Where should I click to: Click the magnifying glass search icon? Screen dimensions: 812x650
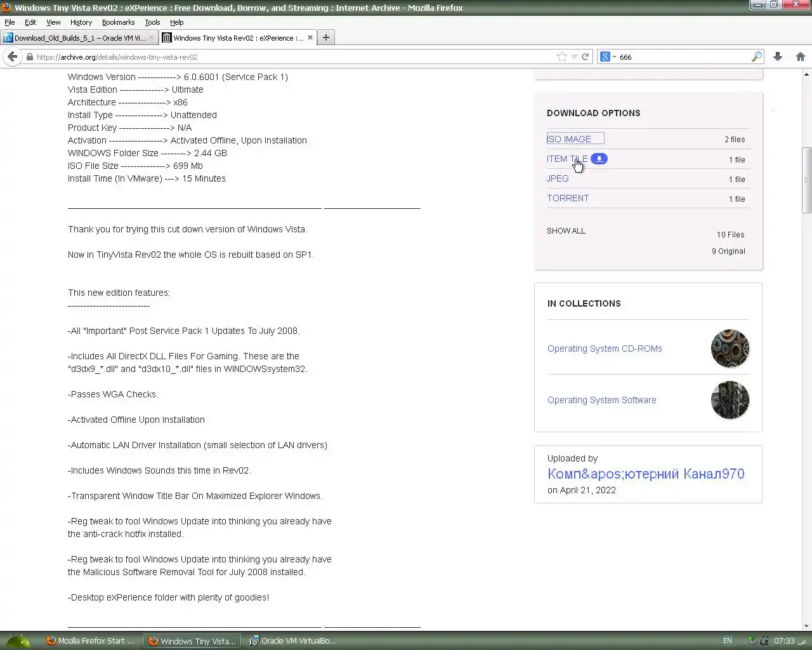click(x=756, y=56)
